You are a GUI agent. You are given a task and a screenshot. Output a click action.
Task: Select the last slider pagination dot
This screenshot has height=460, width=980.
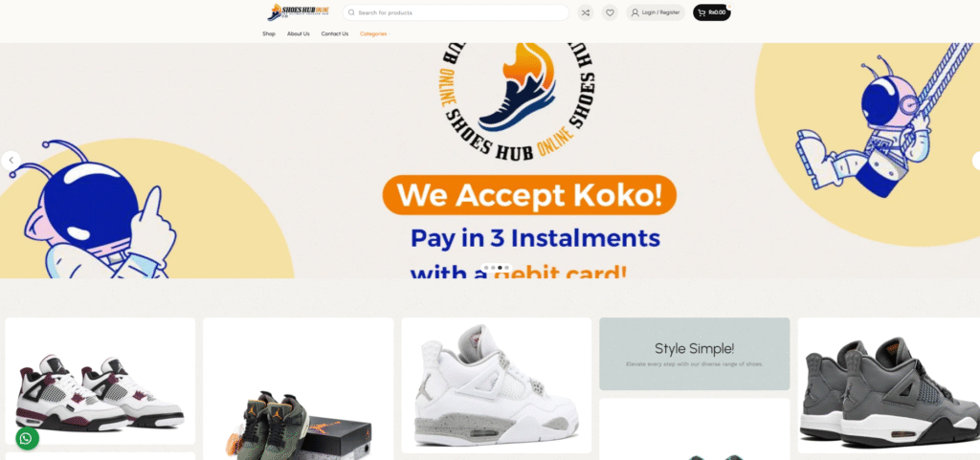click(x=507, y=268)
